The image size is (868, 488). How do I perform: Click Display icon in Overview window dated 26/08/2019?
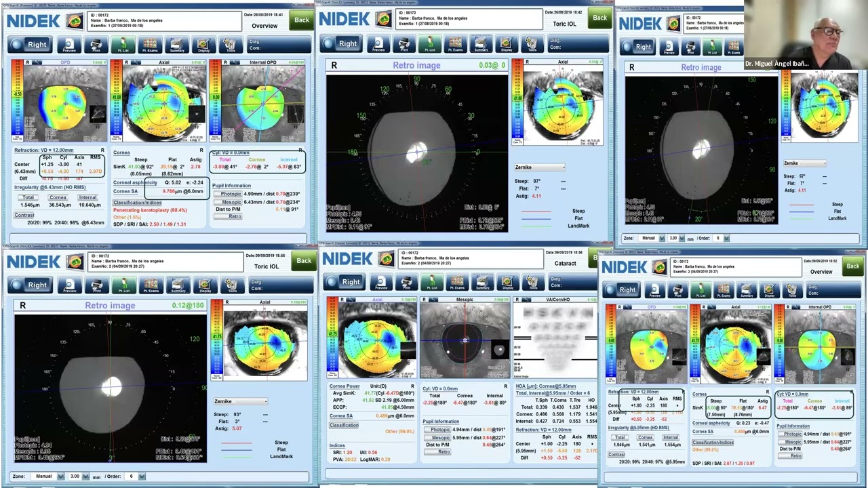coord(203,45)
